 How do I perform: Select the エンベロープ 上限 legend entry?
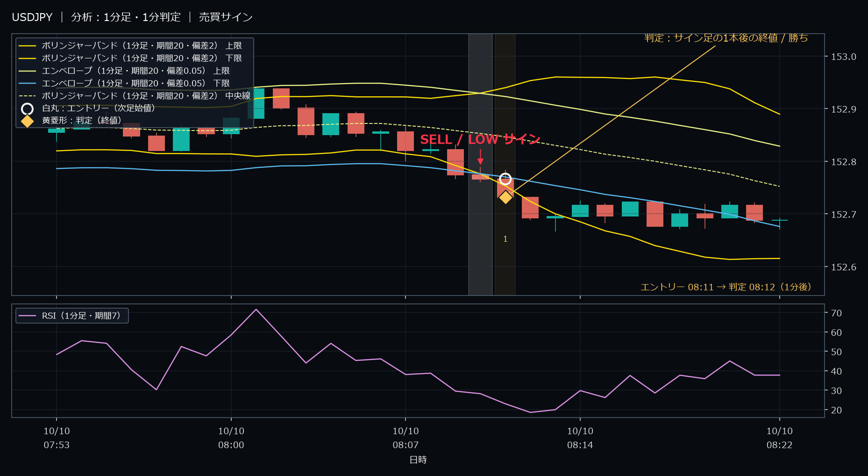coord(124,71)
